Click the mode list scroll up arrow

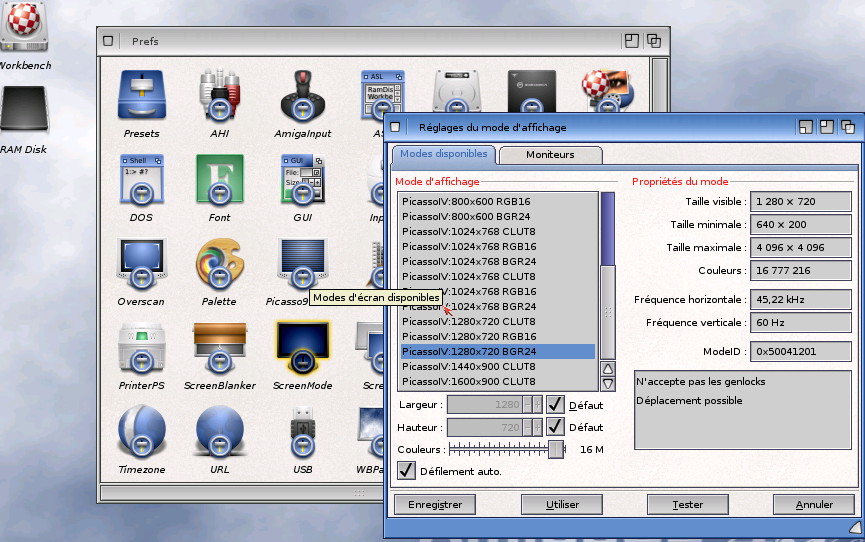608,369
